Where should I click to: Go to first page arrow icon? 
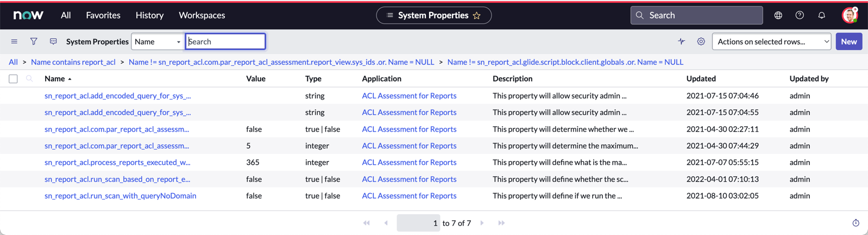click(367, 223)
